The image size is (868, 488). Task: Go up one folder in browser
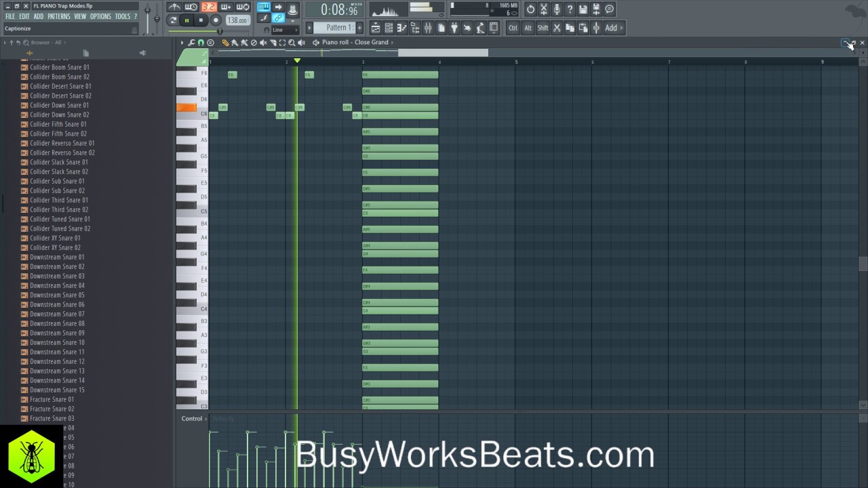pos(11,43)
